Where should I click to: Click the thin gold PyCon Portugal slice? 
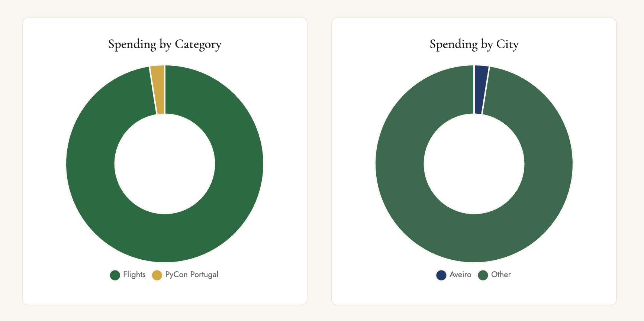click(158, 90)
